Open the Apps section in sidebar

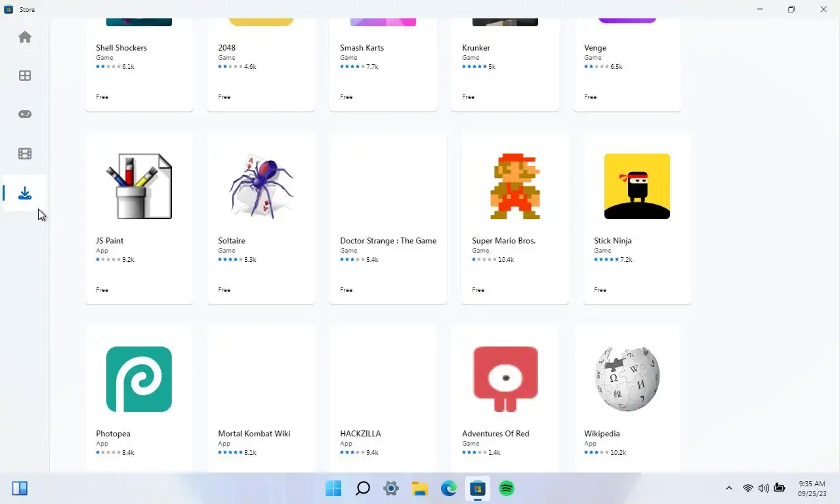coord(25,75)
